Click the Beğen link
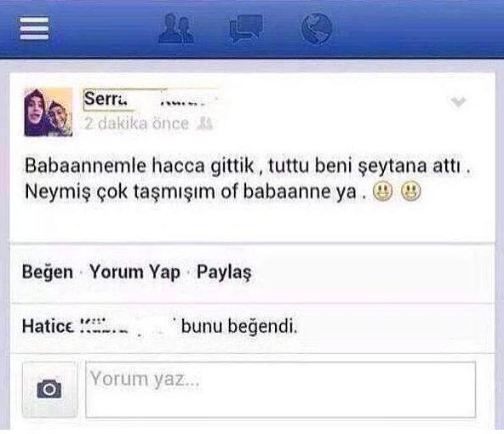This screenshot has height=434, width=504. coord(48,272)
